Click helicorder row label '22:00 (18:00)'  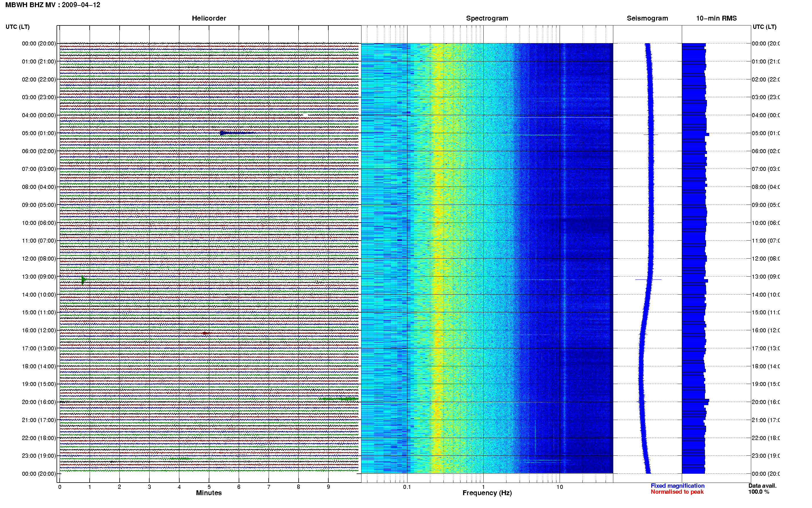pos(39,438)
